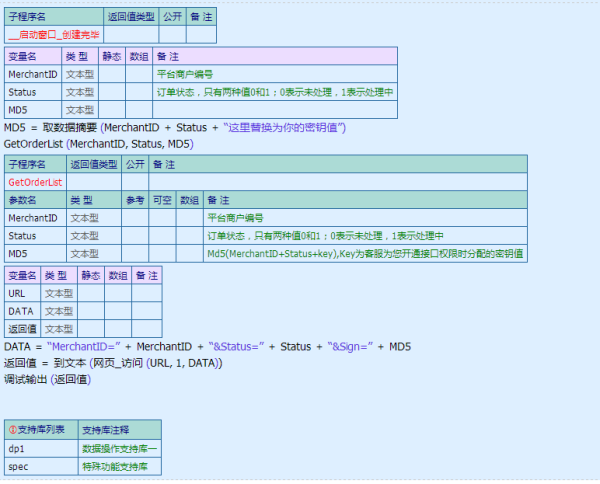Viewport: 600px width, 484px height.
Task: Click 平台商户编号 remark in the GetOrderList parameter table
Action: 235,218
